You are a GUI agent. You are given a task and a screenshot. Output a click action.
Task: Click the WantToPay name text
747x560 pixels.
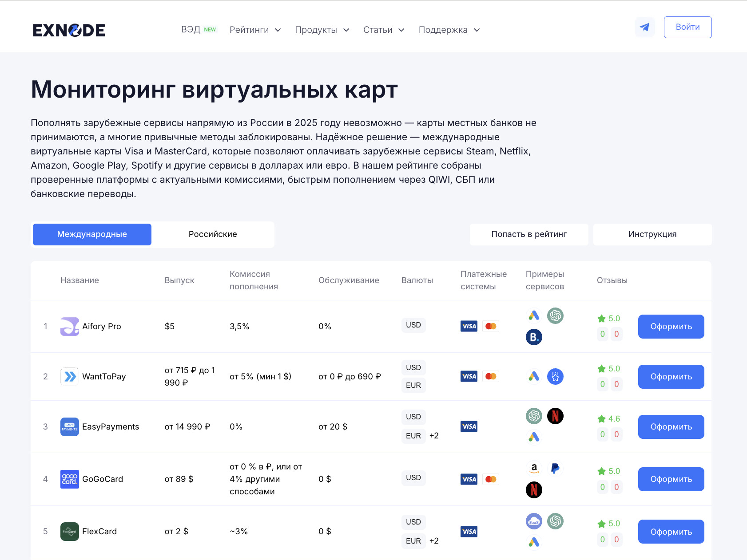[x=104, y=377]
